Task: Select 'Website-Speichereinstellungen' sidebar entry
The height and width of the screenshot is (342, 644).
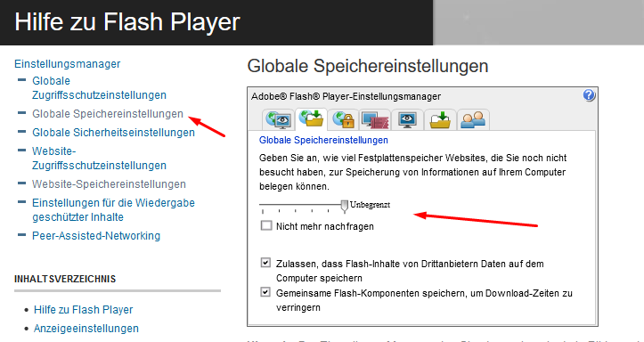Action: [109, 184]
